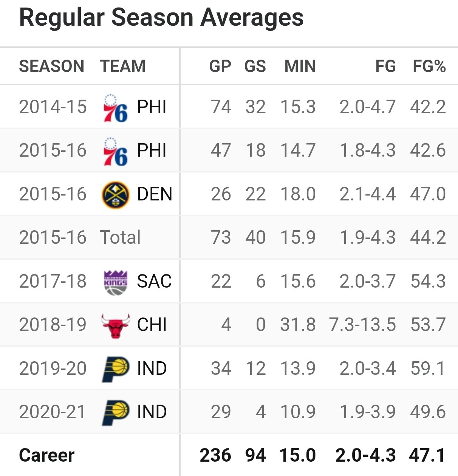Screen dimensions: 458x476
Task: Select the Career totals row
Action: 229,455
